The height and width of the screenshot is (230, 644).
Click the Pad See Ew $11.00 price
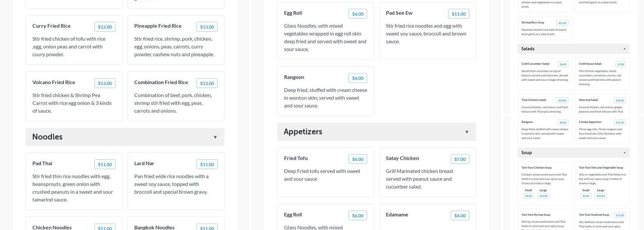pos(459,14)
